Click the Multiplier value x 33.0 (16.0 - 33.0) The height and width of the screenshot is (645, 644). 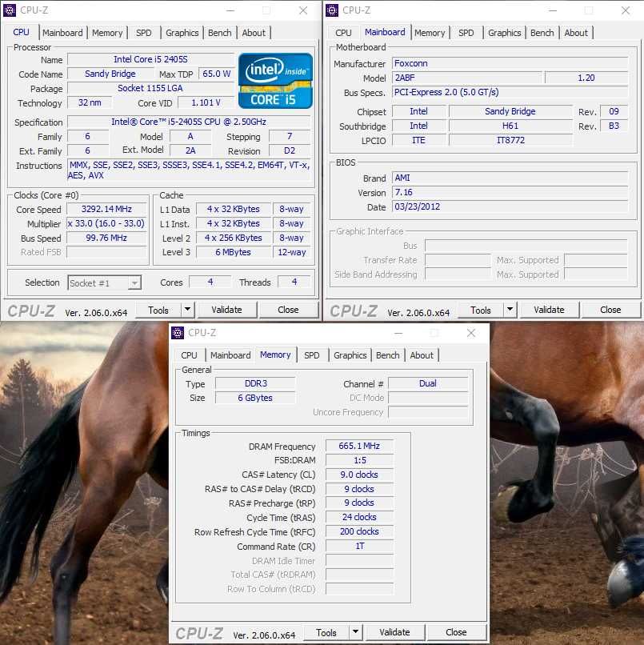tap(106, 223)
